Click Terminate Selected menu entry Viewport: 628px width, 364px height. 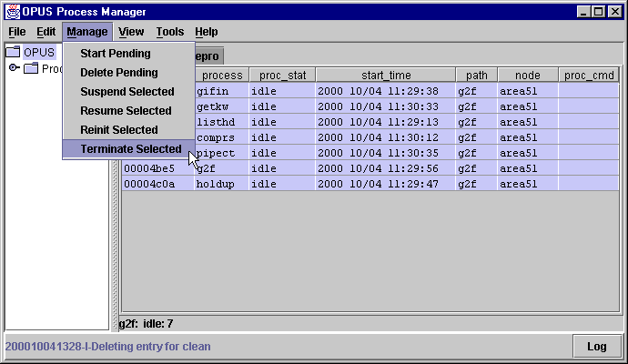(129, 149)
